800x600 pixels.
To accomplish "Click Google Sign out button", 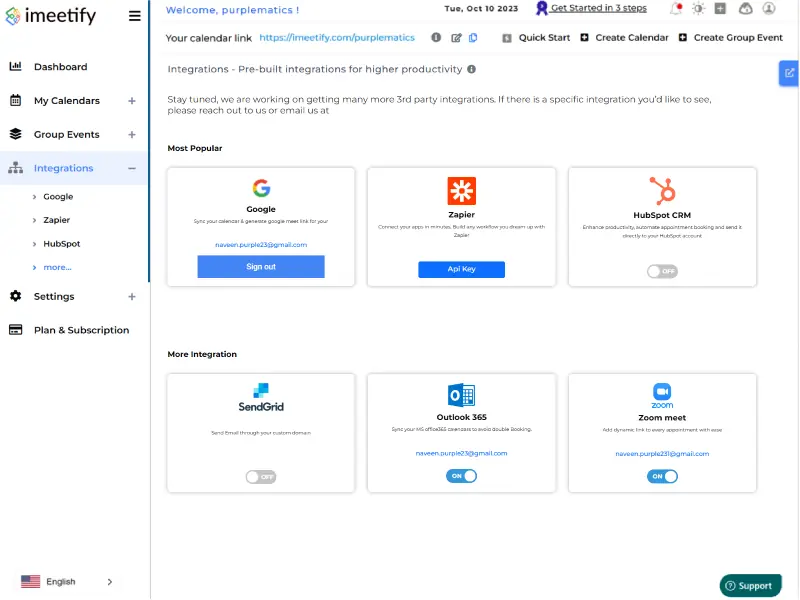I will [x=261, y=266].
